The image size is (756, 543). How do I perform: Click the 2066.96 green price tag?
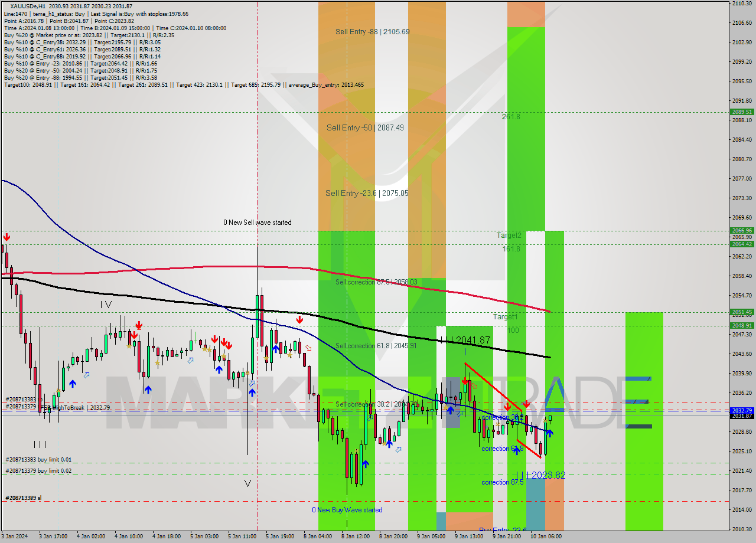[742, 231]
